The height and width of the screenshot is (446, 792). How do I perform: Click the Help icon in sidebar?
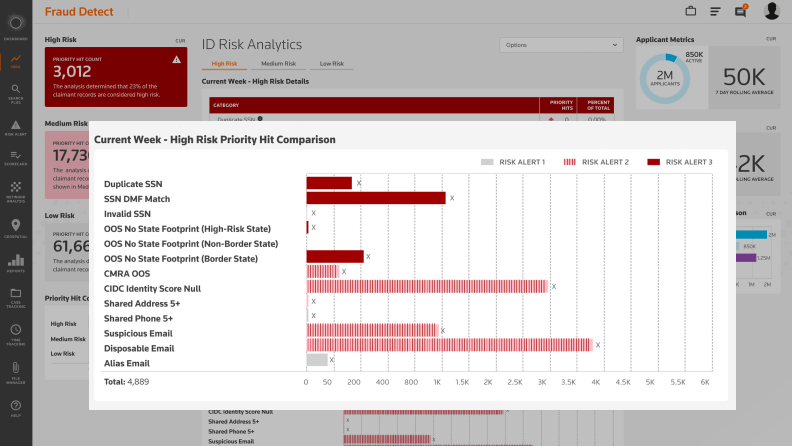[x=15, y=408]
